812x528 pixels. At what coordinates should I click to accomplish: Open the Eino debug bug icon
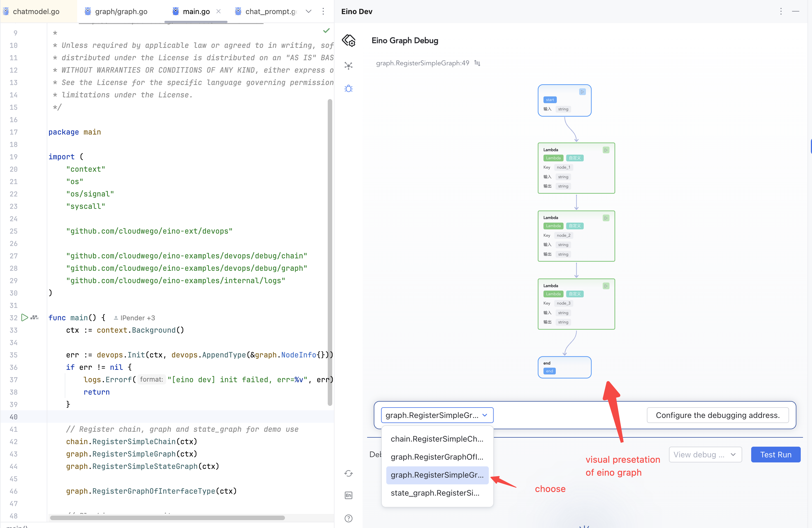coord(348,89)
